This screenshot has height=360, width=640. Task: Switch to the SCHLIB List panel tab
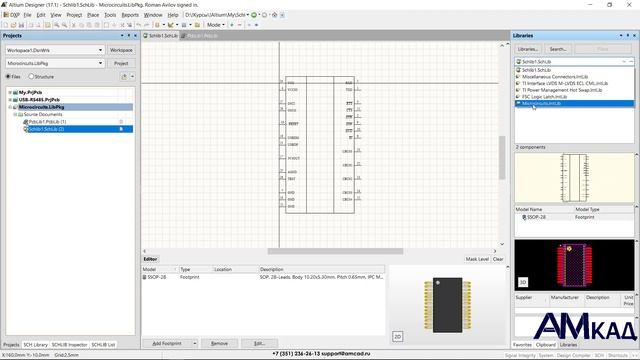point(103,345)
